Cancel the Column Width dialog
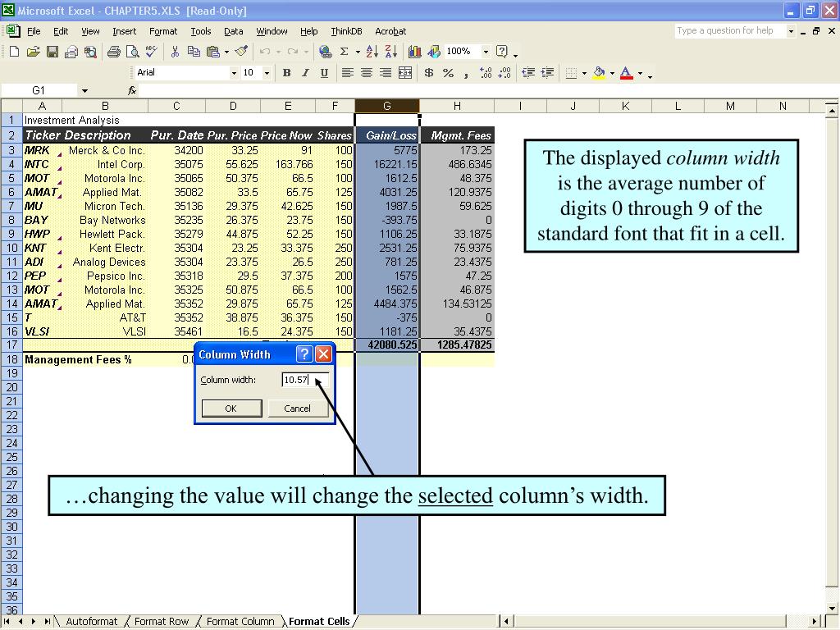The height and width of the screenshot is (630, 840). tap(297, 409)
